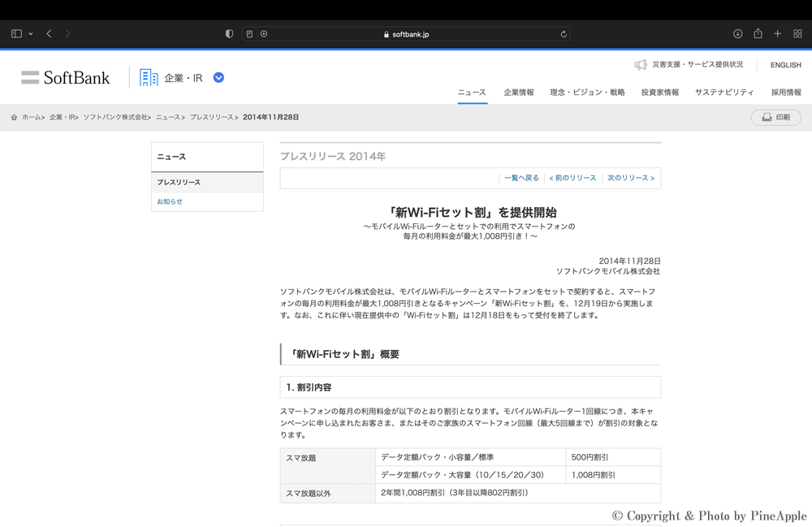Click the share icon in toolbar
This screenshot has height=527, width=812.
758,34
